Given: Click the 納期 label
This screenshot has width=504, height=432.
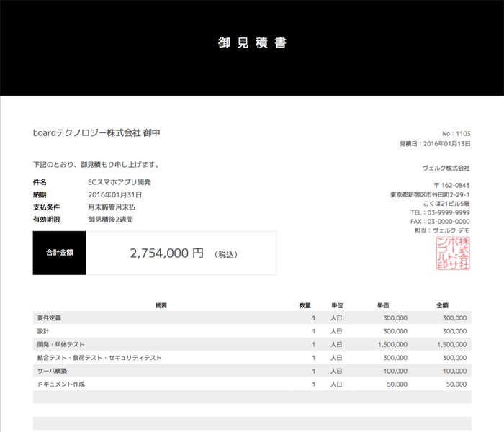Looking at the screenshot, I should click(40, 195).
